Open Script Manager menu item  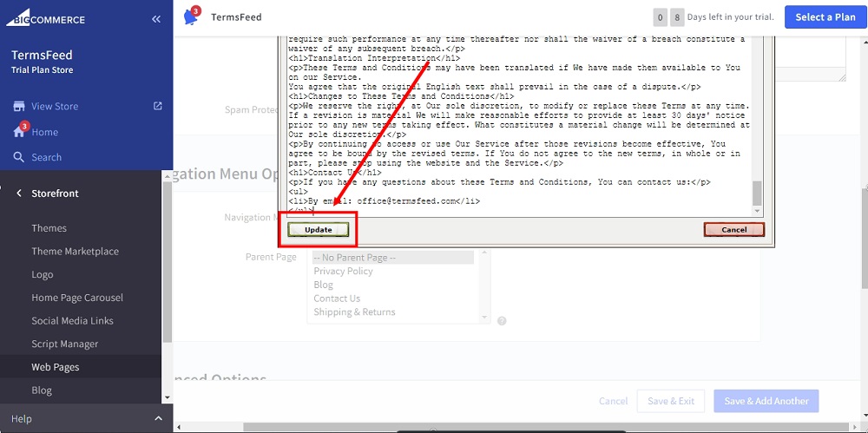[65, 344]
